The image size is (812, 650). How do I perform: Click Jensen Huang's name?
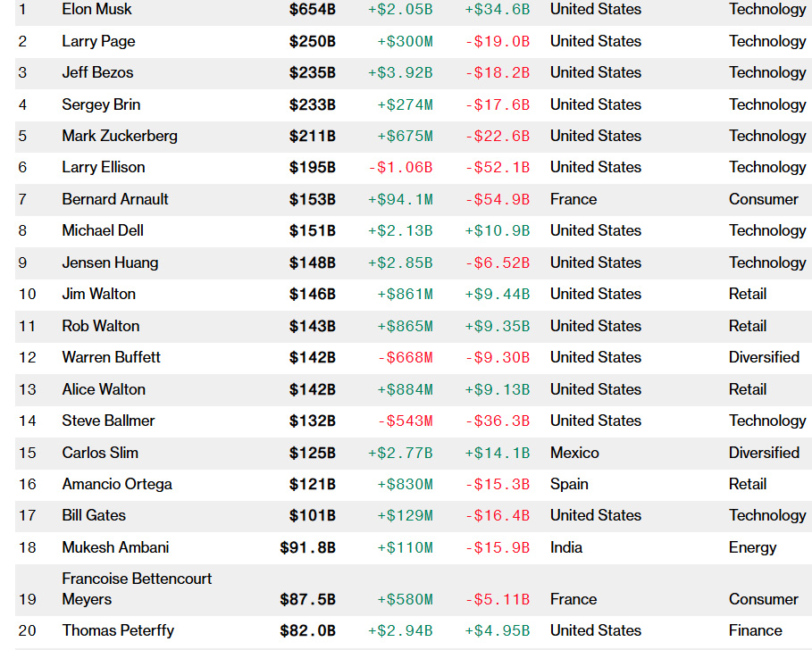(110, 262)
